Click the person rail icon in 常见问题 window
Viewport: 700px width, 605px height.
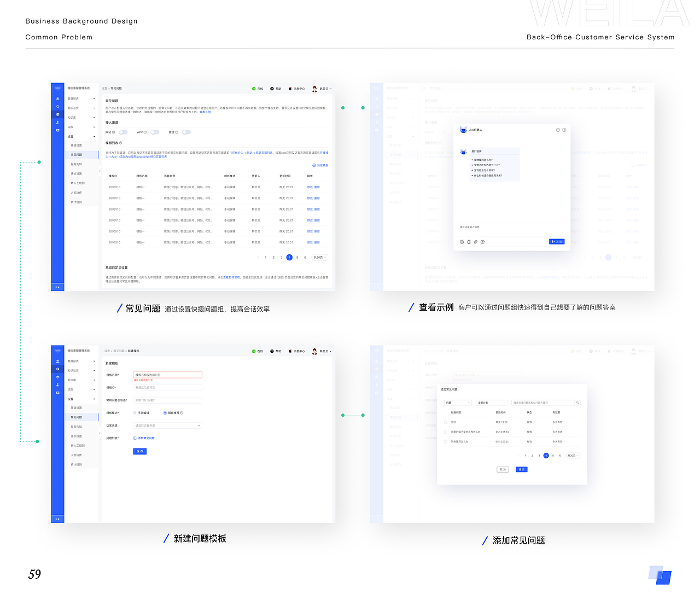click(x=57, y=123)
